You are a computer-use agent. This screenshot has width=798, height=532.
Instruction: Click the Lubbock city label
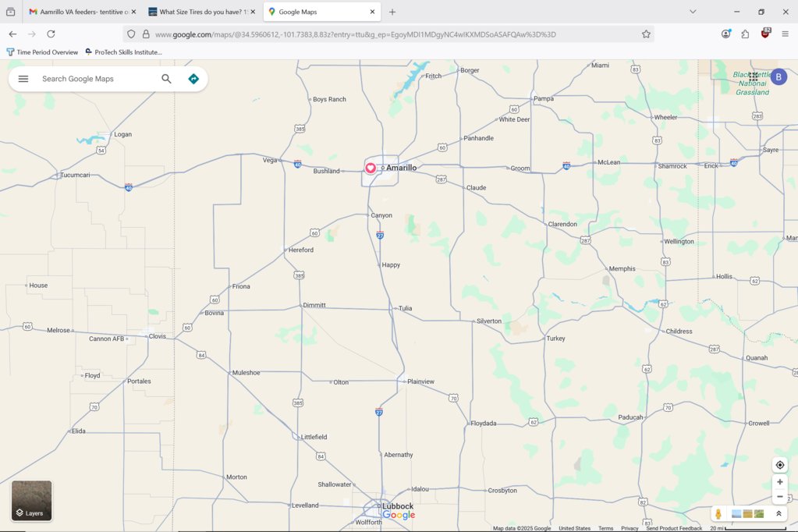[x=398, y=506]
